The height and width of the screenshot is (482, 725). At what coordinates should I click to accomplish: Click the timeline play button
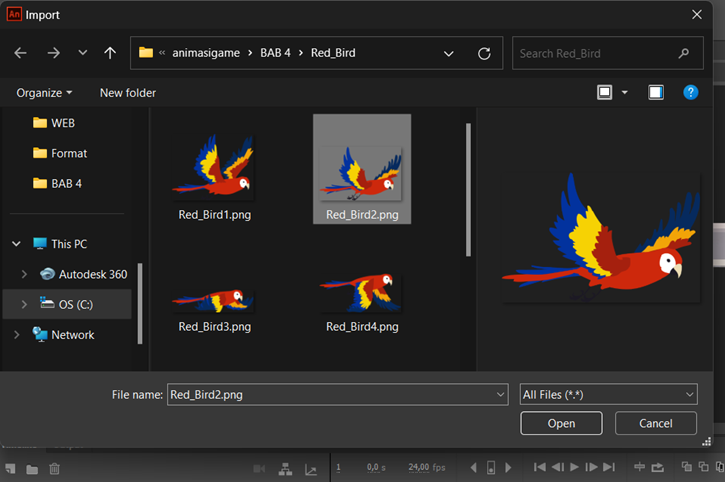tap(574, 467)
